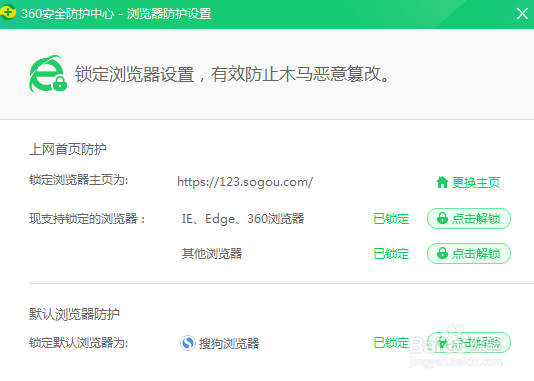Click 已锁定 status for 搜狗浏览器
This screenshot has height=381, width=534.
click(391, 343)
